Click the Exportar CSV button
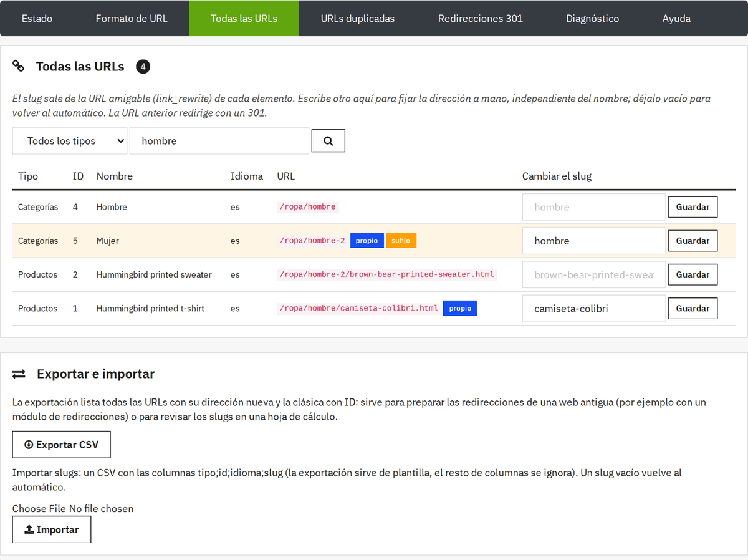The width and height of the screenshot is (748, 560). click(62, 445)
